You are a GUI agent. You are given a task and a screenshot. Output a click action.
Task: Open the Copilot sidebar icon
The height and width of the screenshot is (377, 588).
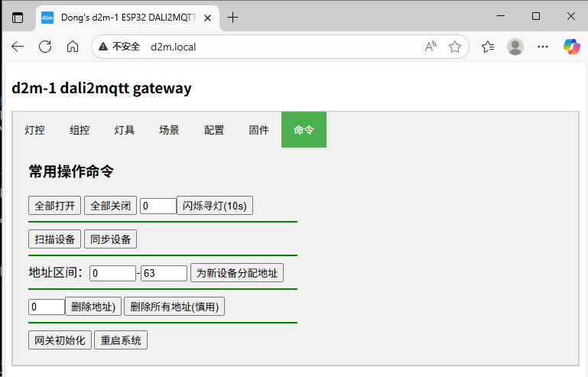pyautogui.click(x=571, y=47)
